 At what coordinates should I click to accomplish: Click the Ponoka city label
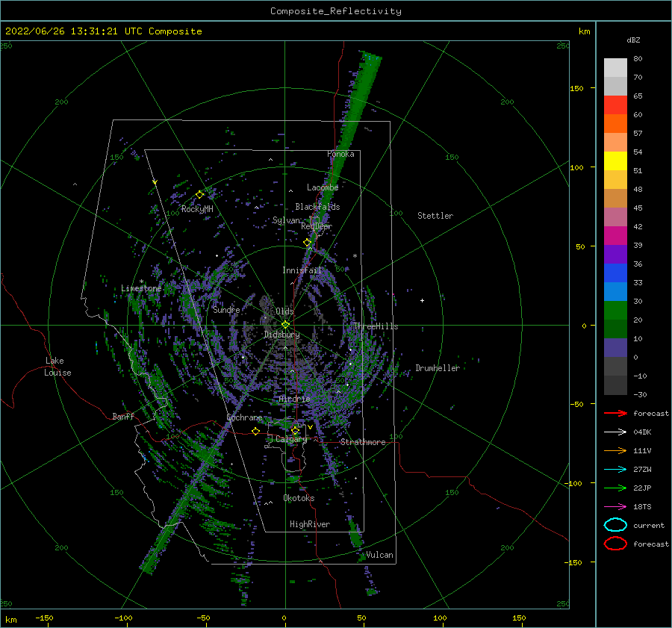coord(340,154)
